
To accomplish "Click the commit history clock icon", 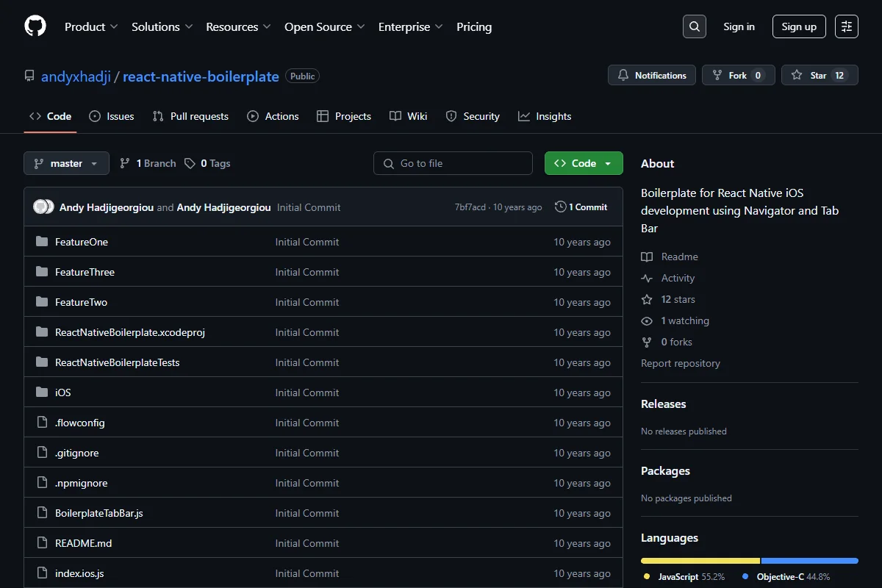I will pyautogui.click(x=561, y=207).
